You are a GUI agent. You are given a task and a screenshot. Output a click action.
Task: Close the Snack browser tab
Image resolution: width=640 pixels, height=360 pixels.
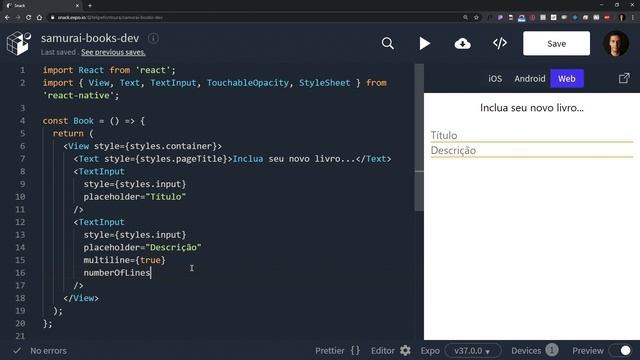click(x=77, y=6)
